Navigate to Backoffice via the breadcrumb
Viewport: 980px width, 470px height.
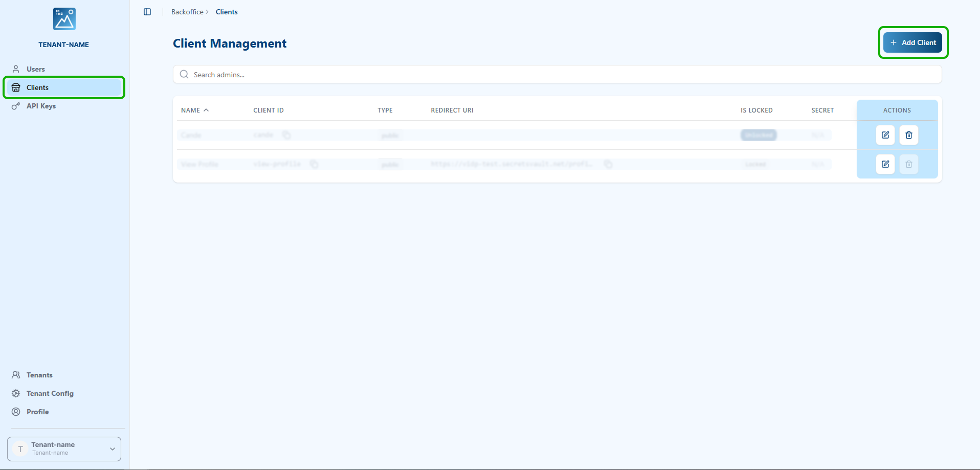coord(187,11)
